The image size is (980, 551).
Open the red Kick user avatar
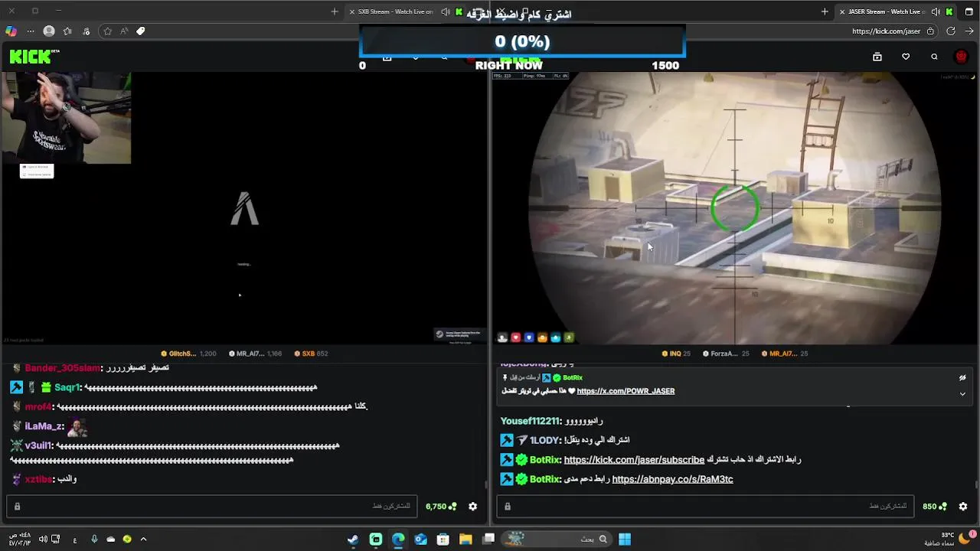[x=962, y=57]
